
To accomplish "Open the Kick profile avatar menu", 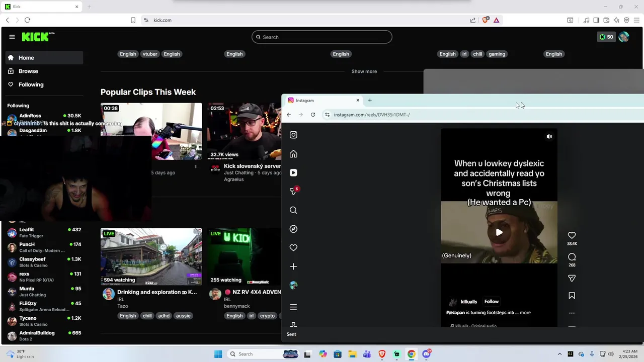I will click(624, 37).
